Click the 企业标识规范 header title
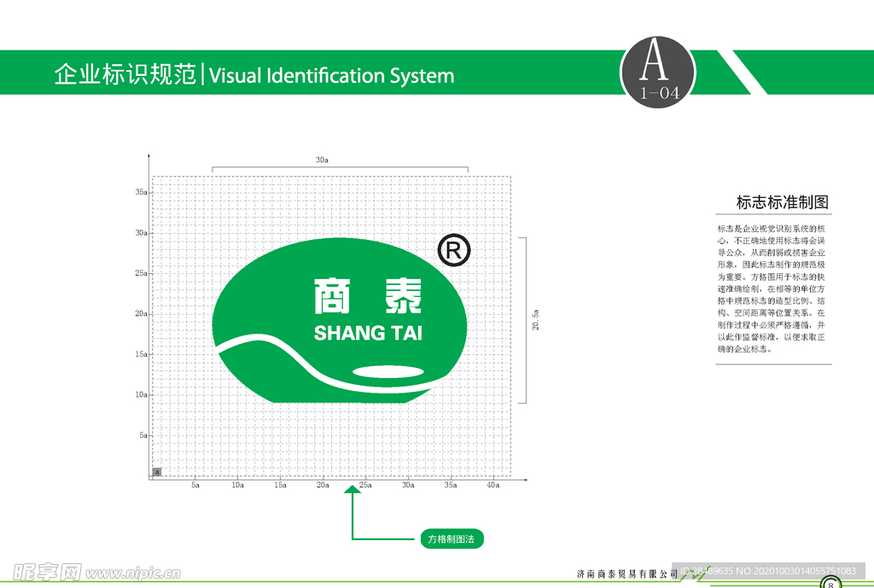This screenshot has width=874, height=588. point(125,74)
